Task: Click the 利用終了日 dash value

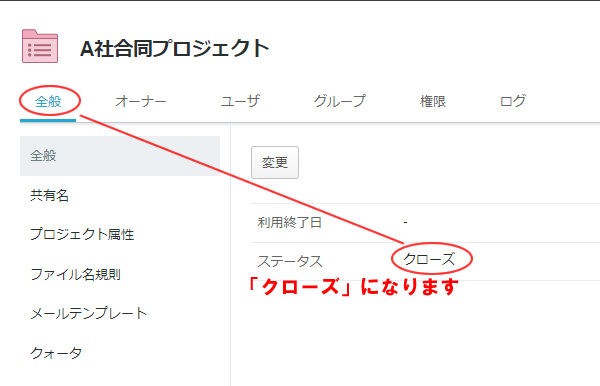Action: (405, 222)
